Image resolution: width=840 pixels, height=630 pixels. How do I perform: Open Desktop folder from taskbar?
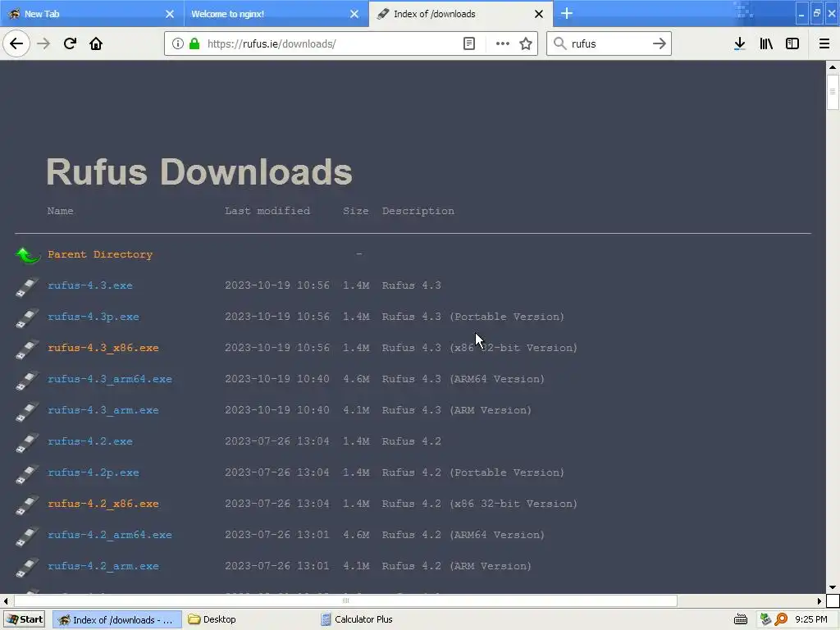[x=212, y=619]
